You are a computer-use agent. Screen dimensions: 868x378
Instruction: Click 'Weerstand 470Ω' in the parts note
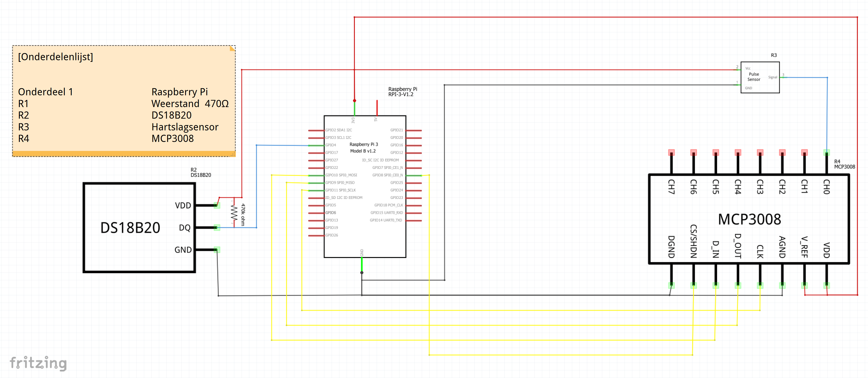pyautogui.click(x=190, y=104)
